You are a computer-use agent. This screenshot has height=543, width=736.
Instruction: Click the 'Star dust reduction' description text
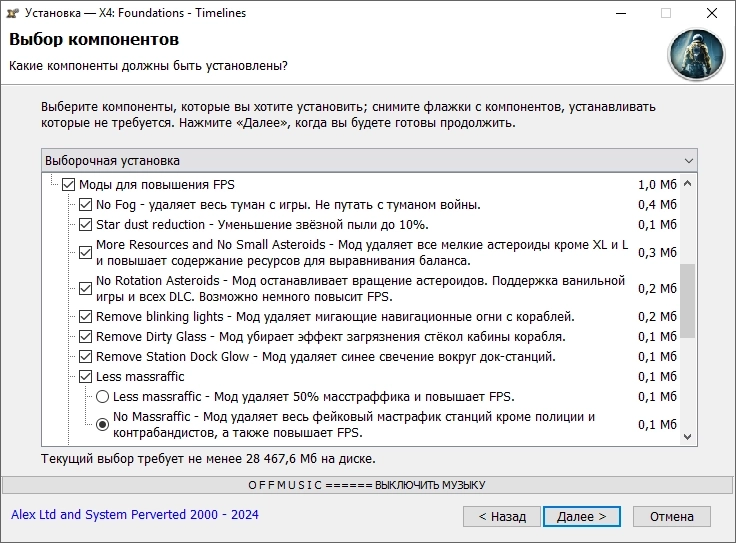[x=262, y=225]
